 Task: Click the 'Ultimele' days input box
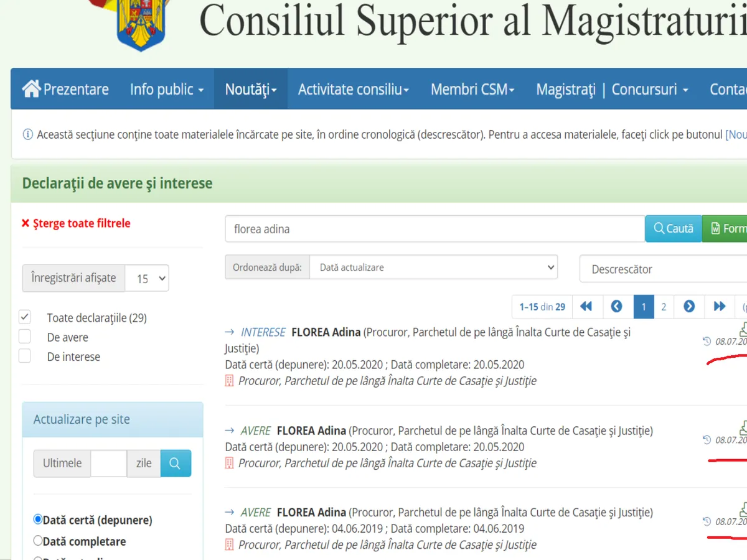click(108, 464)
